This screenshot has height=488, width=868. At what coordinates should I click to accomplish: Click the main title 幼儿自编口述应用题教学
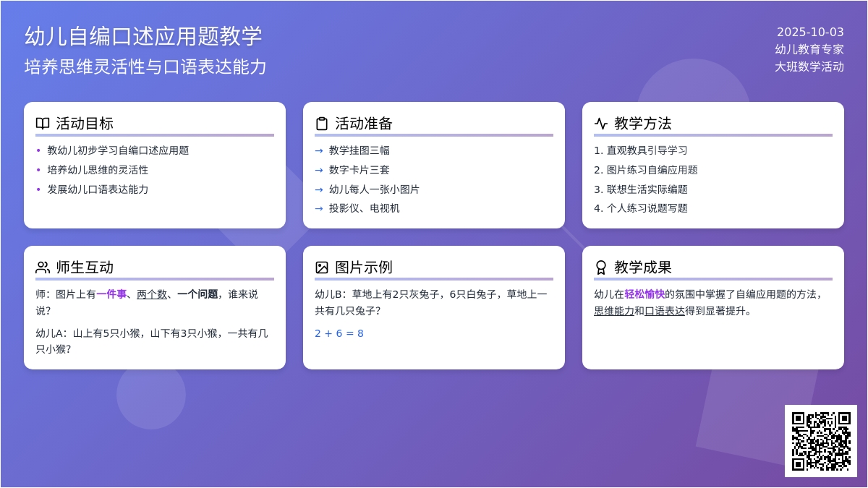tap(143, 36)
